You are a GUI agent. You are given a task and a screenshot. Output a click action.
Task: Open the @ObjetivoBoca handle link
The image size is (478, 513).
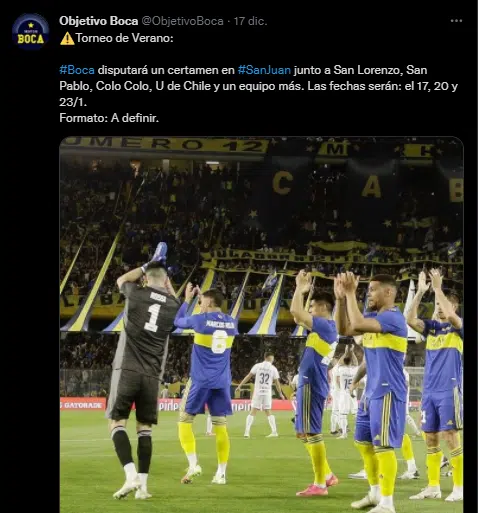(x=182, y=21)
